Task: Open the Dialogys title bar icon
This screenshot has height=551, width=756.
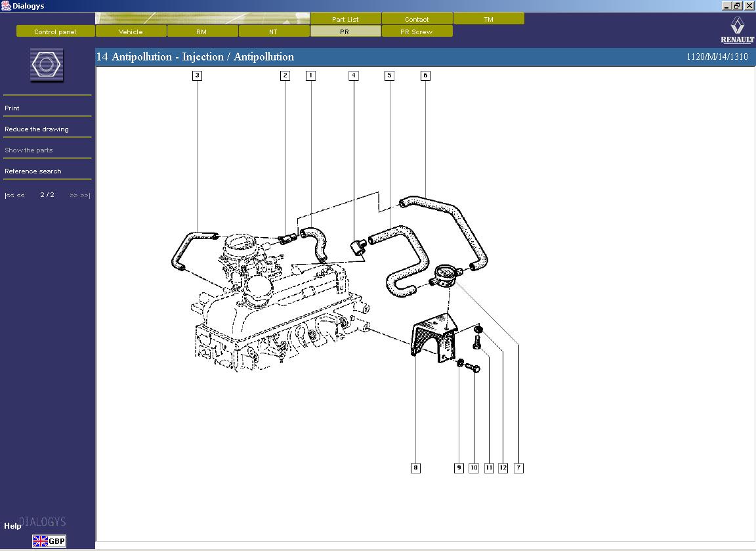Action: pos(6,5)
